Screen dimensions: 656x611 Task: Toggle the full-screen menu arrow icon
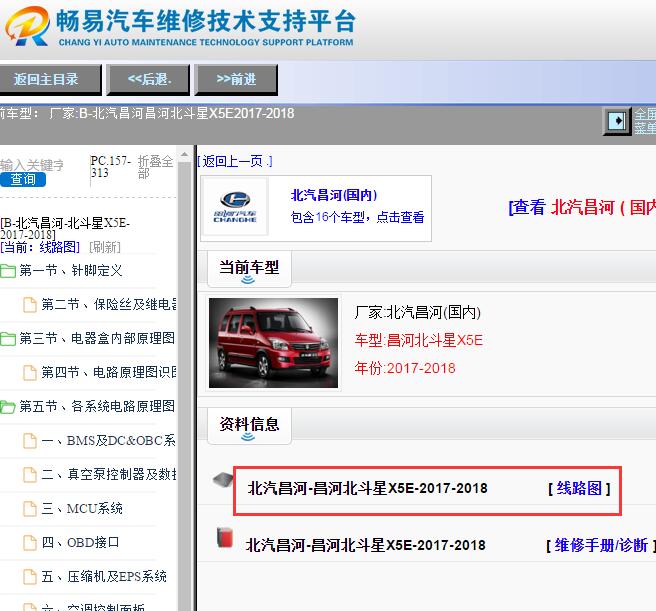click(617, 121)
